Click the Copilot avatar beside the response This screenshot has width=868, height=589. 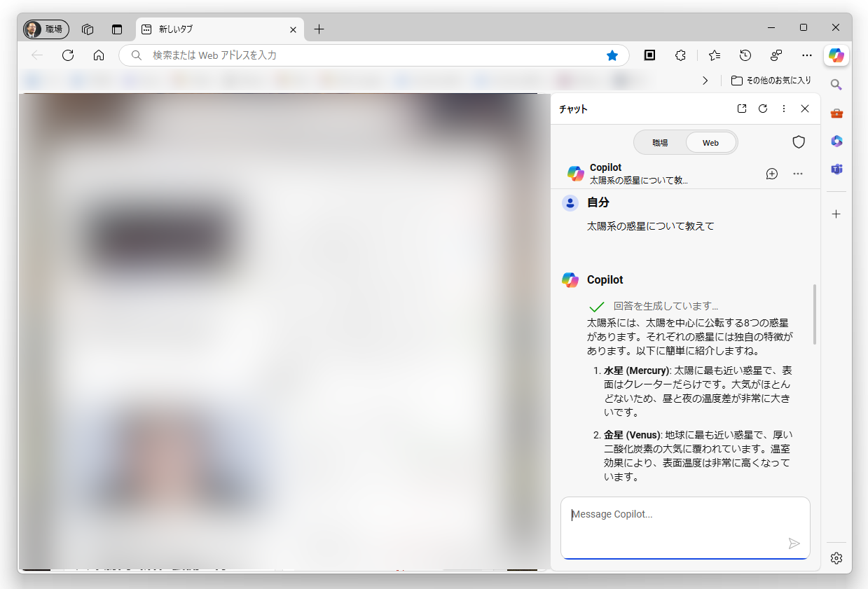(570, 280)
